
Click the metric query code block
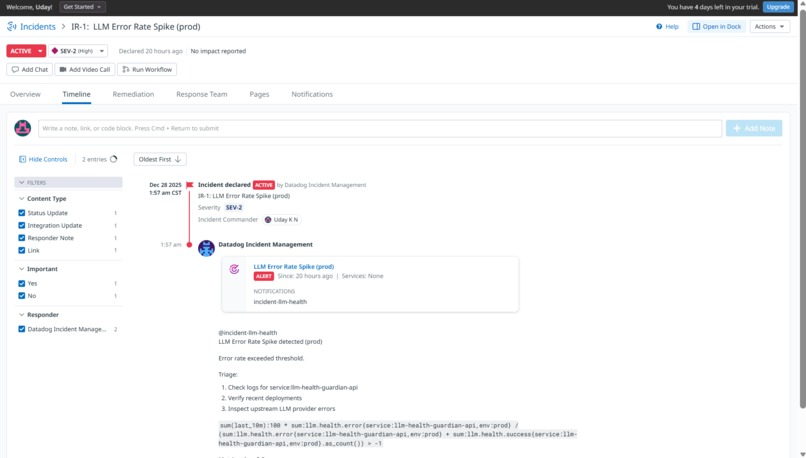point(397,434)
